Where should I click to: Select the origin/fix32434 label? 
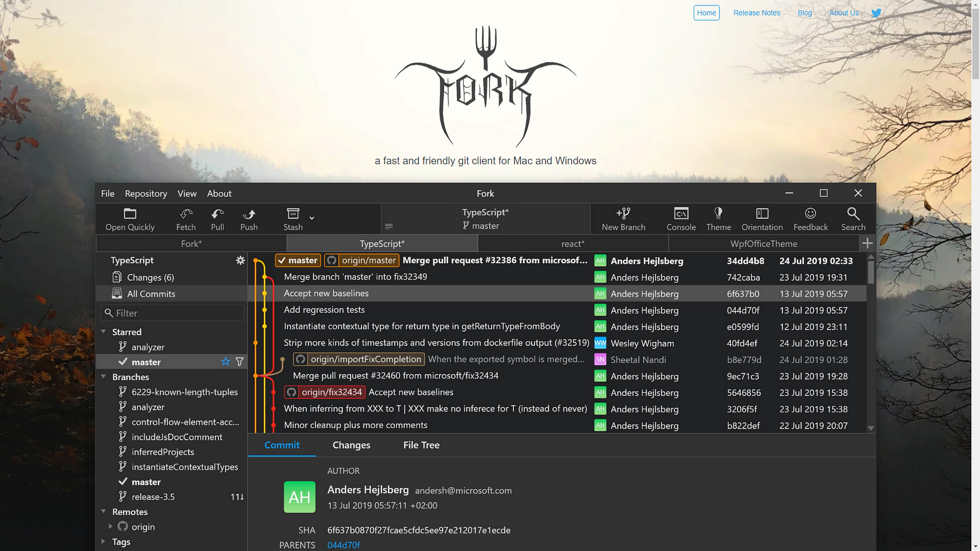325,392
